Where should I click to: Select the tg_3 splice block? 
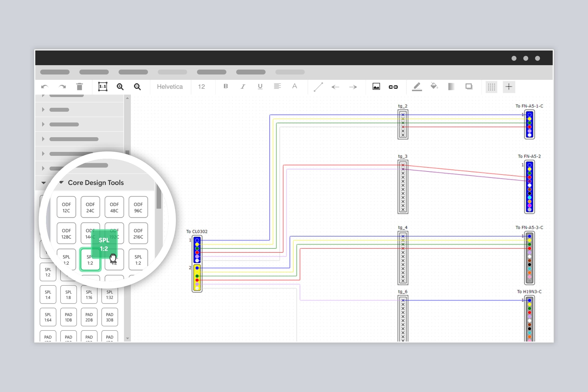tap(403, 187)
